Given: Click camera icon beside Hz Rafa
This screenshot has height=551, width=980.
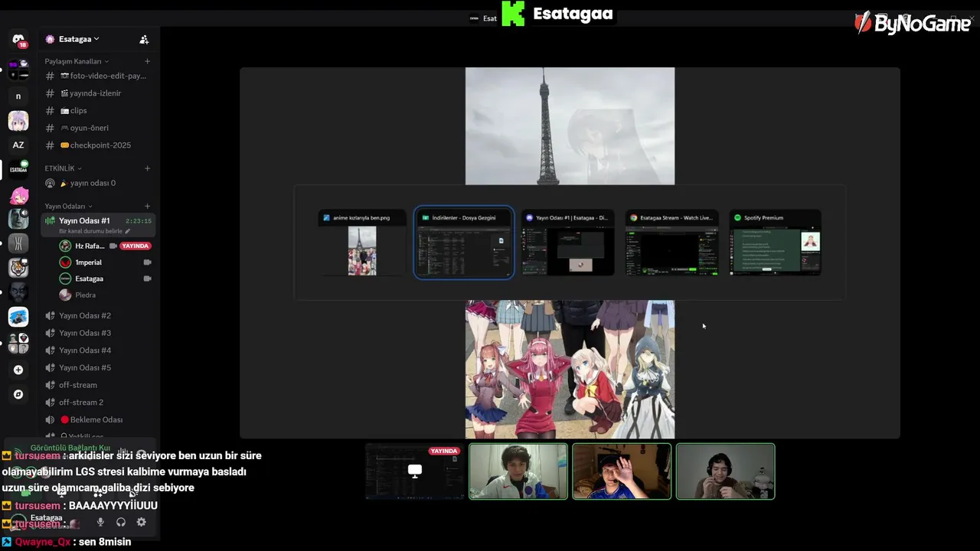Looking at the screenshot, I should tap(113, 246).
